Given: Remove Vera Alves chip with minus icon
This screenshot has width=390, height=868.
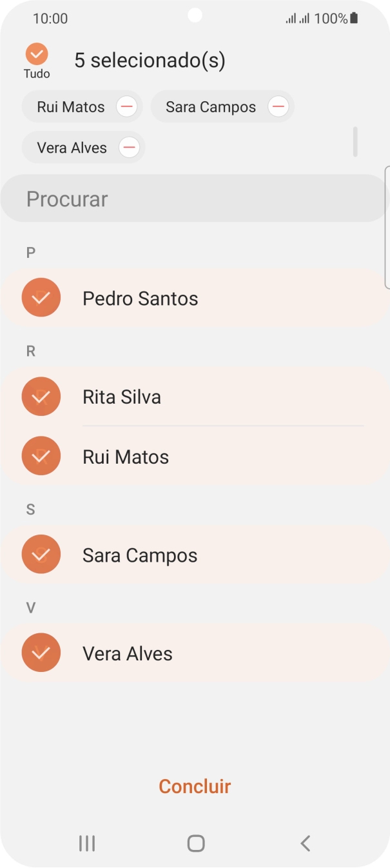Looking at the screenshot, I should coord(128,147).
